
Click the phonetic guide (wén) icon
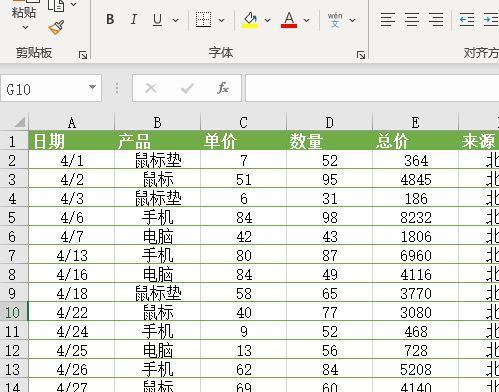point(335,20)
